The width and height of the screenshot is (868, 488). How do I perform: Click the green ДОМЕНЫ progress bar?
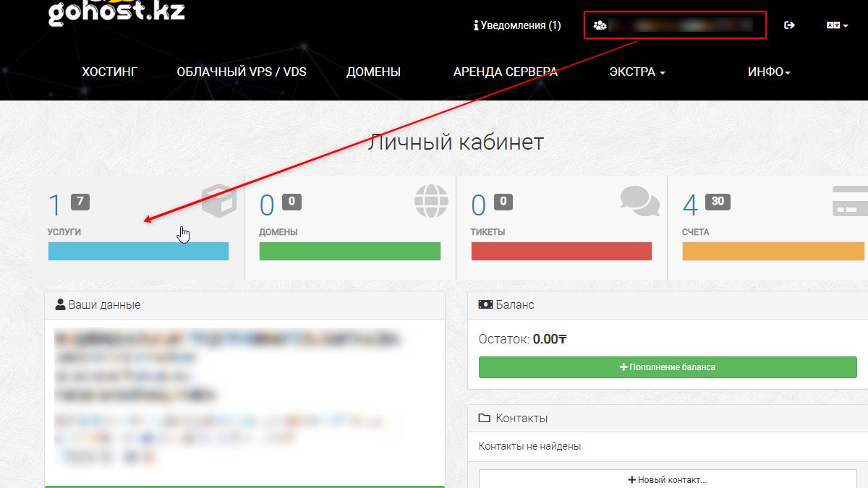[350, 251]
